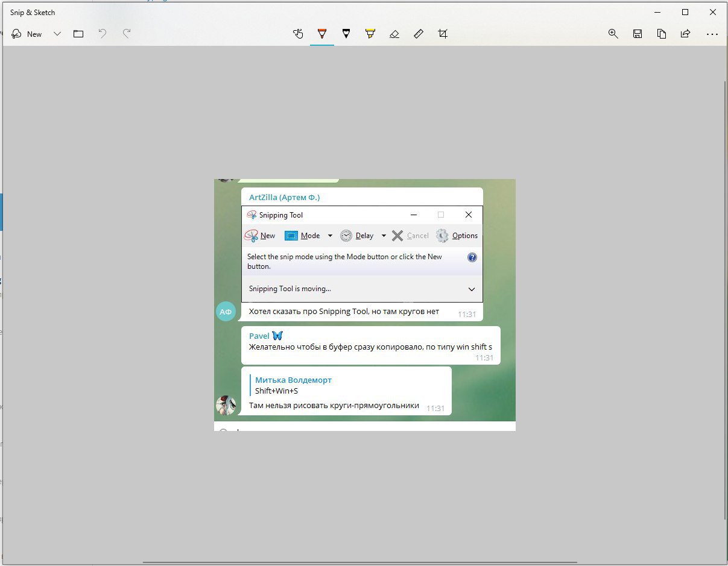Minimize the Snip & Sketch window

(x=657, y=12)
